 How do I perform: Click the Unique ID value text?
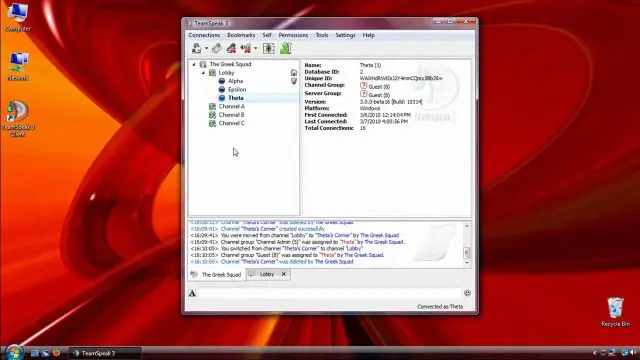[401, 78]
